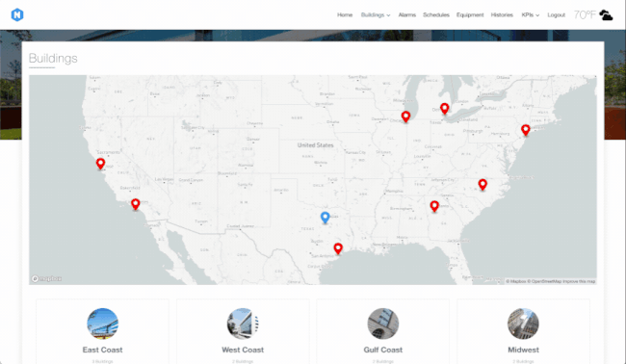Click the red pin near Atlanta
The width and height of the screenshot is (626, 364).
(434, 206)
